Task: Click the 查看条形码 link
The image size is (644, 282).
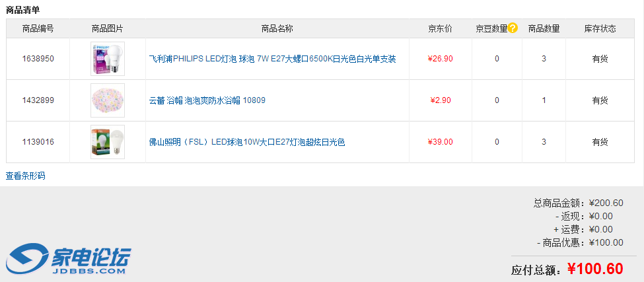Action: [26, 176]
